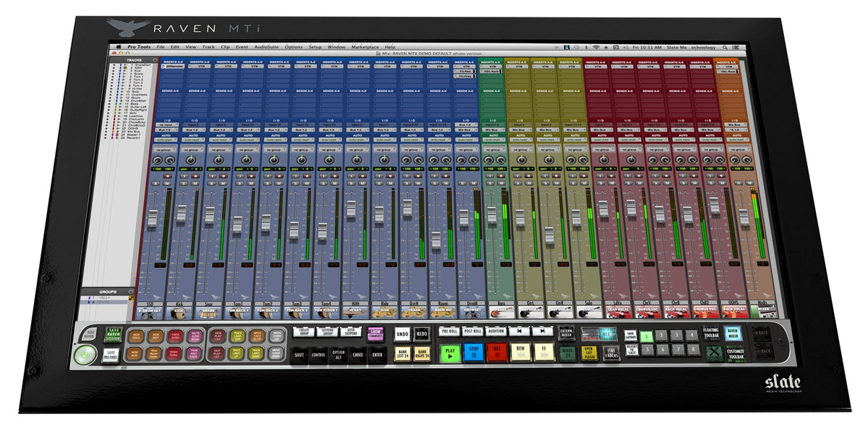Open the AudioSuite menu
The image size is (868, 430).
266,47
